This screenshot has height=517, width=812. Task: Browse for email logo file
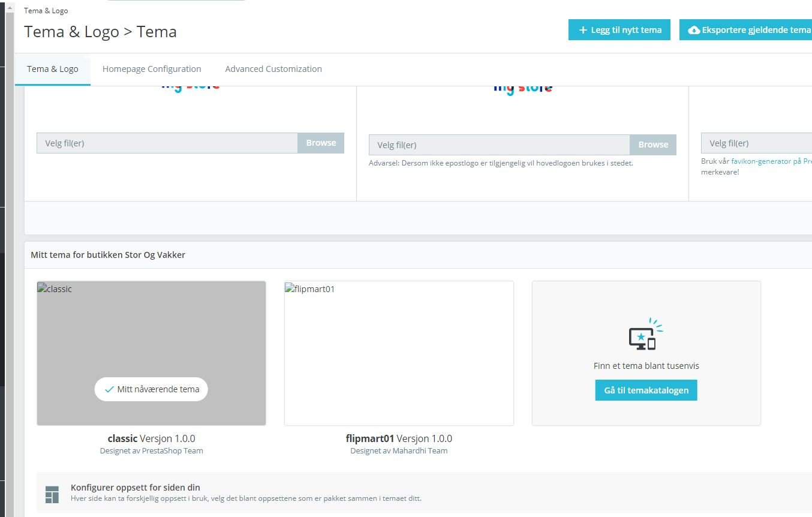click(653, 145)
